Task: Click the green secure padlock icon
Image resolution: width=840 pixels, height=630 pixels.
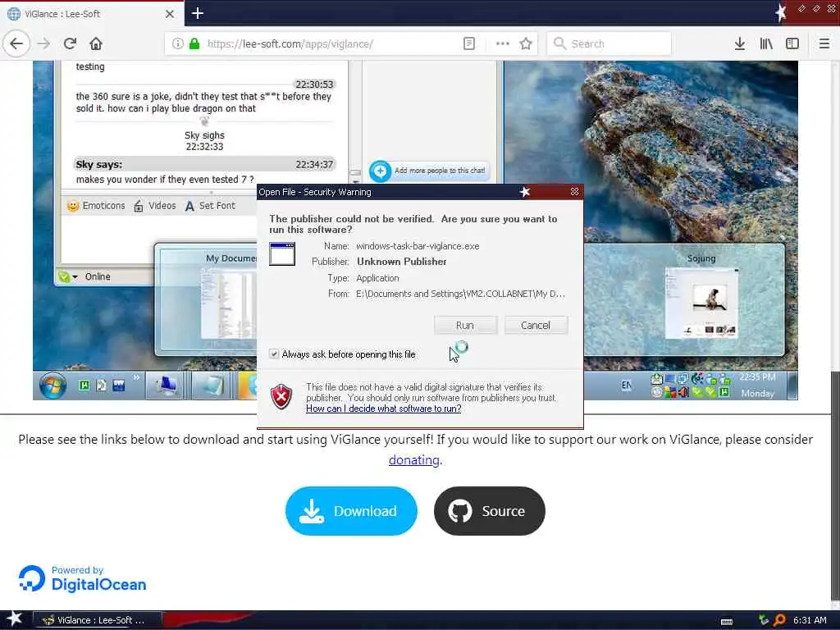Action: click(194, 43)
